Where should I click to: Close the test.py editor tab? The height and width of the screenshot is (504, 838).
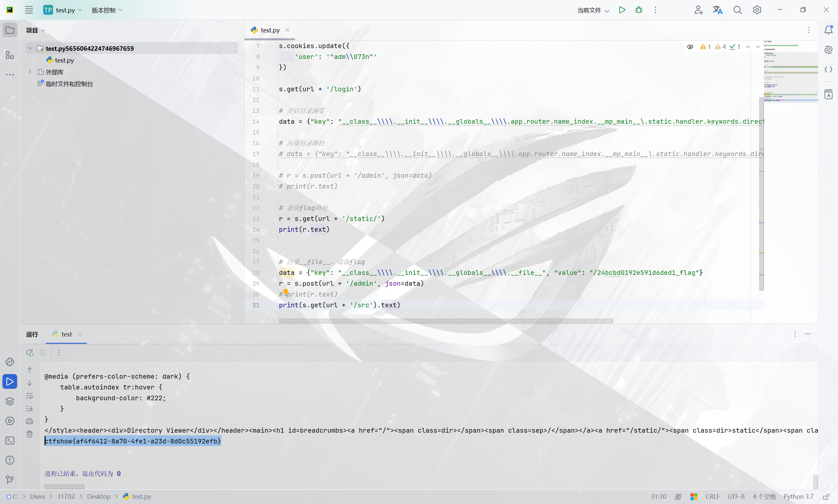point(287,30)
